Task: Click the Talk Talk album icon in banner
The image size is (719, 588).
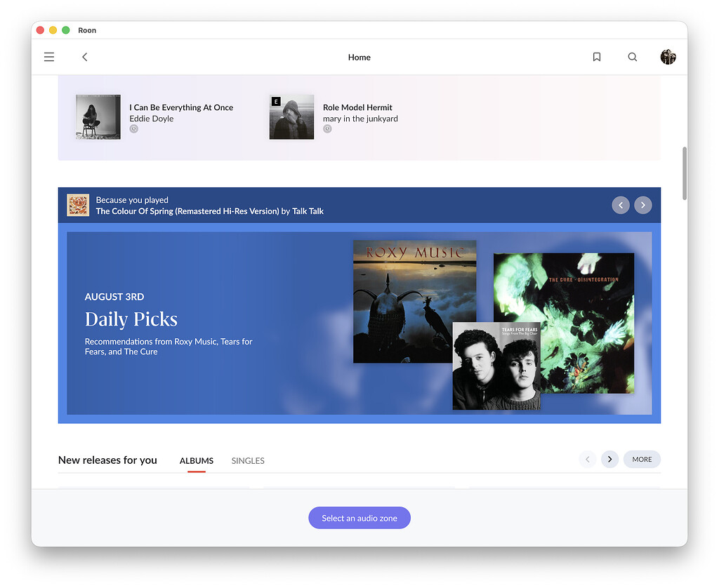Action: 78,205
